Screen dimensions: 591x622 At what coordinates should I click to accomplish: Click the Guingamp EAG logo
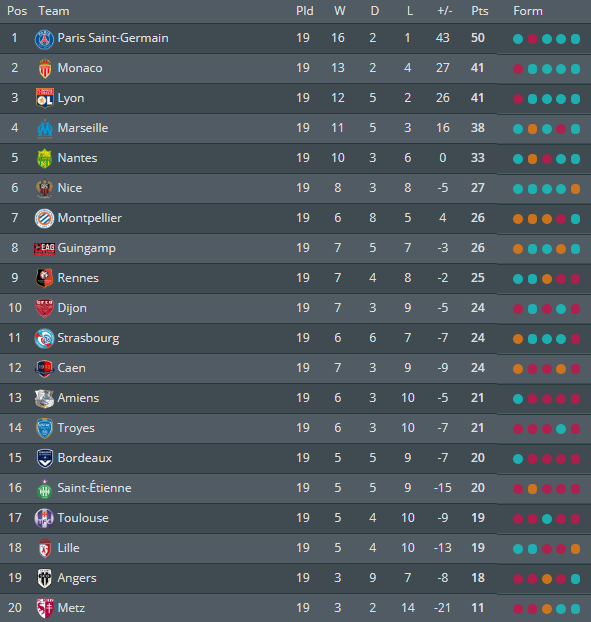pos(44,248)
